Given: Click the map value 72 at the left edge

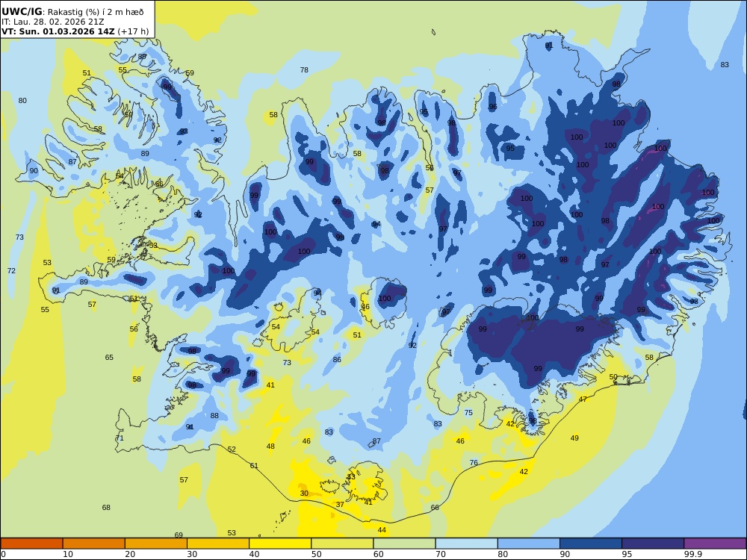Looking at the screenshot, I should [11, 270].
